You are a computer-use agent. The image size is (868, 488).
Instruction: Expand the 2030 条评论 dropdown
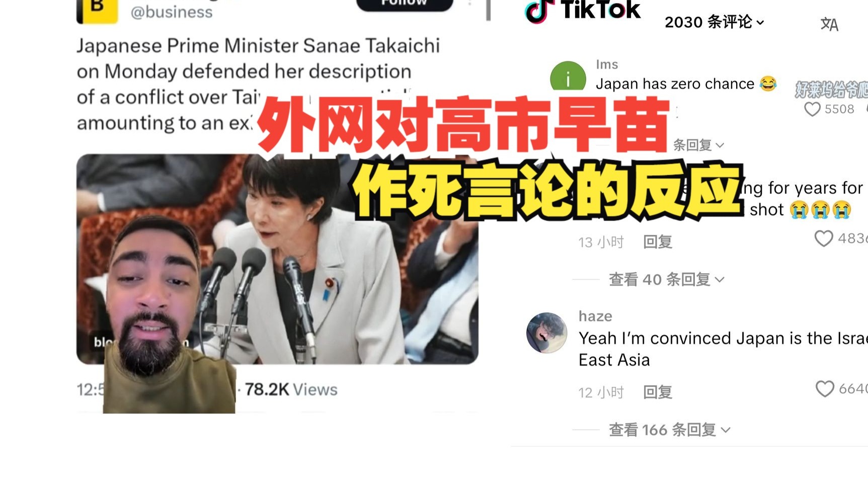pyautogui.click(x=715, y=22)
